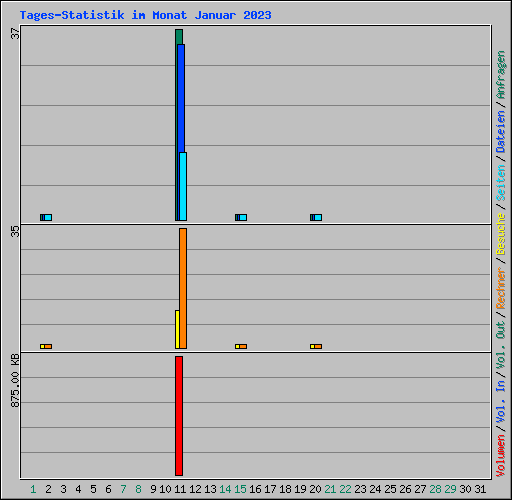Image resolution: width=512 pixels, height=500 pixels.
Task: Click day label '22' on the x-axis
Action: (345, 489)
